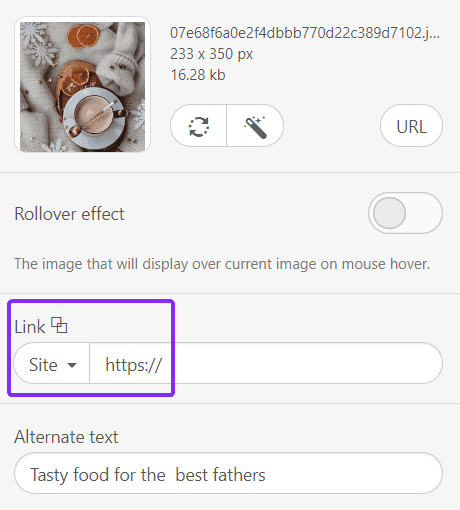Click the Alternate text input field
460x510 pixels.
click(228, 474)
